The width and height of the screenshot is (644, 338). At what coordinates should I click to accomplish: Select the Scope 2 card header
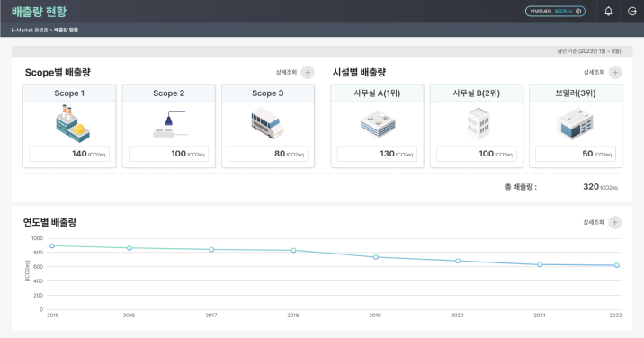169,93
